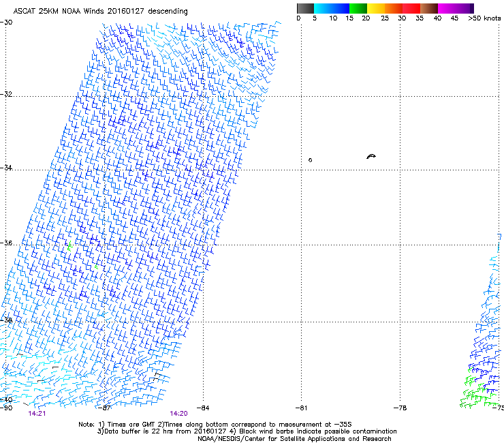Click the -90 longitude label
The image size is (504, 443).
(6, 408)
